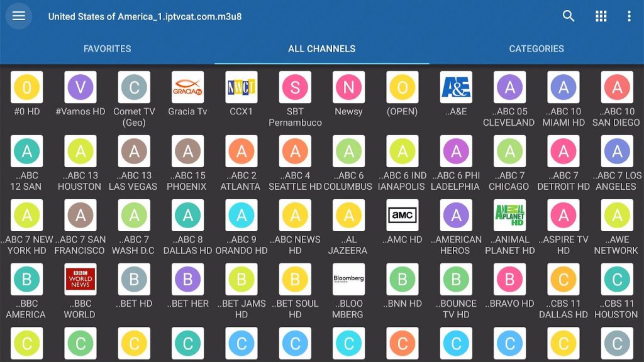Screen dimensions: 644x362
Task: Open the BET HD channel
Action: (x=135, y=280)
